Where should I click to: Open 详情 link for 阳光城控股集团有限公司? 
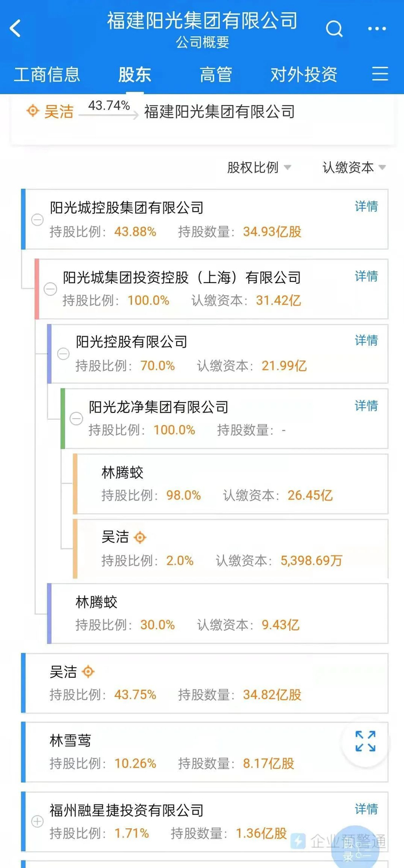click(x=366, y=206)
